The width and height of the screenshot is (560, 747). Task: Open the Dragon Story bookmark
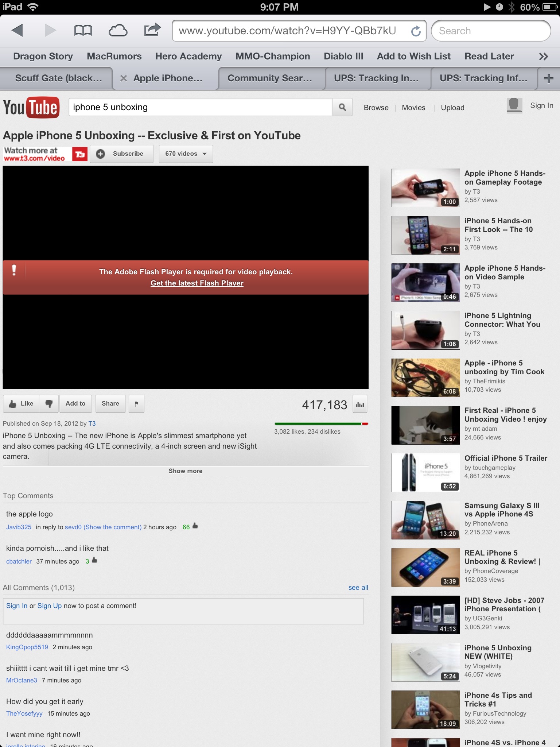(43, 57)
